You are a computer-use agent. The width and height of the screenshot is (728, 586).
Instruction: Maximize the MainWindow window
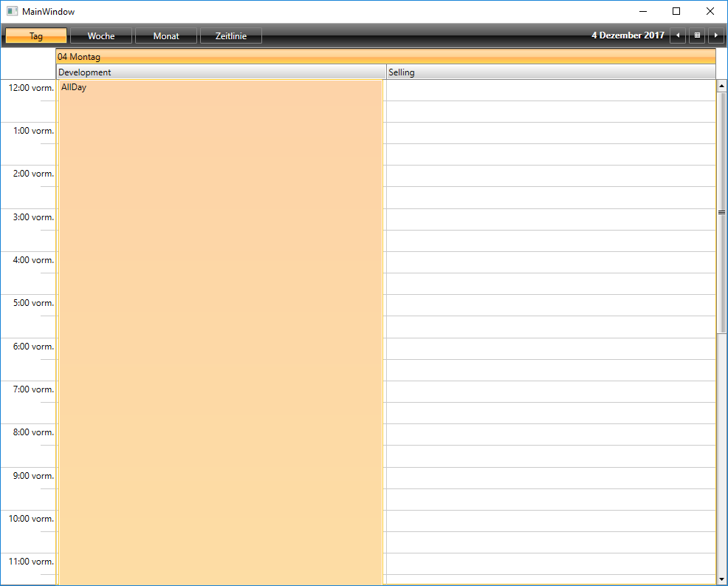coord(676,11)
